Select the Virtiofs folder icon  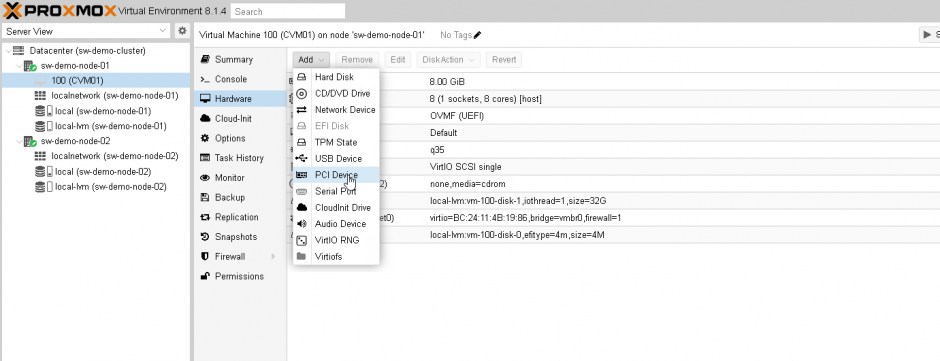(302, 257)
